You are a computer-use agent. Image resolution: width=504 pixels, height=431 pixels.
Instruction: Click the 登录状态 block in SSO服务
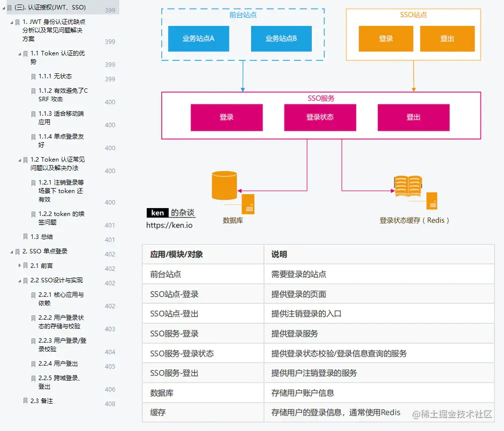(320, 117)
